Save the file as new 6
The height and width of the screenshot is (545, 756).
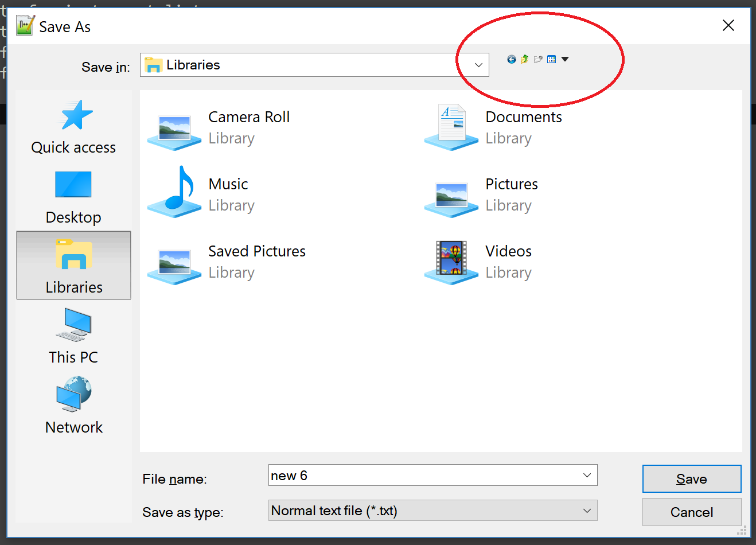pyautogui.click(x=691, y=478)
